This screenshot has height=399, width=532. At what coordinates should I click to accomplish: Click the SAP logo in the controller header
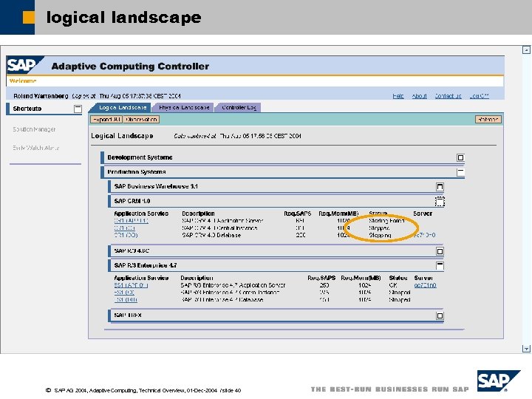24,65
